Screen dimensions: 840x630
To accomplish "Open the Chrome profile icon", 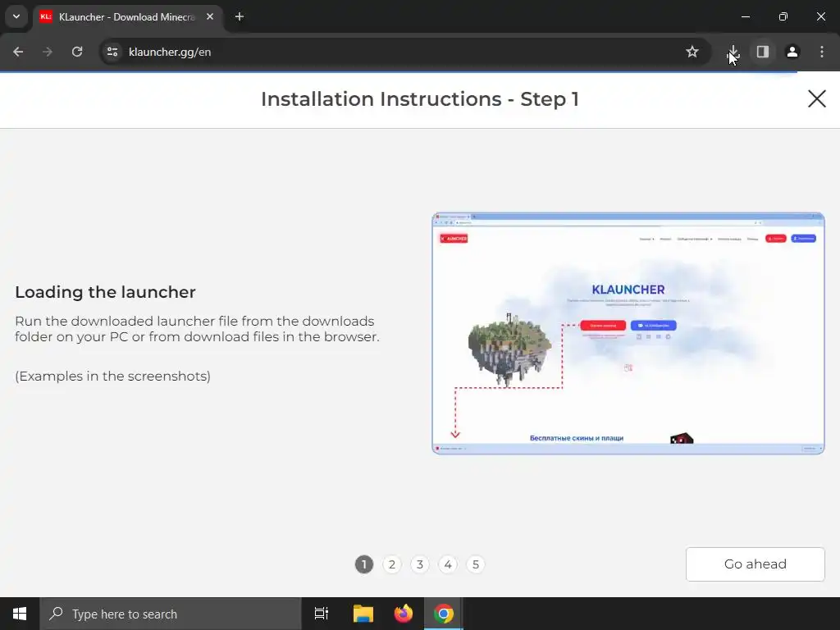I will point(792,52).
